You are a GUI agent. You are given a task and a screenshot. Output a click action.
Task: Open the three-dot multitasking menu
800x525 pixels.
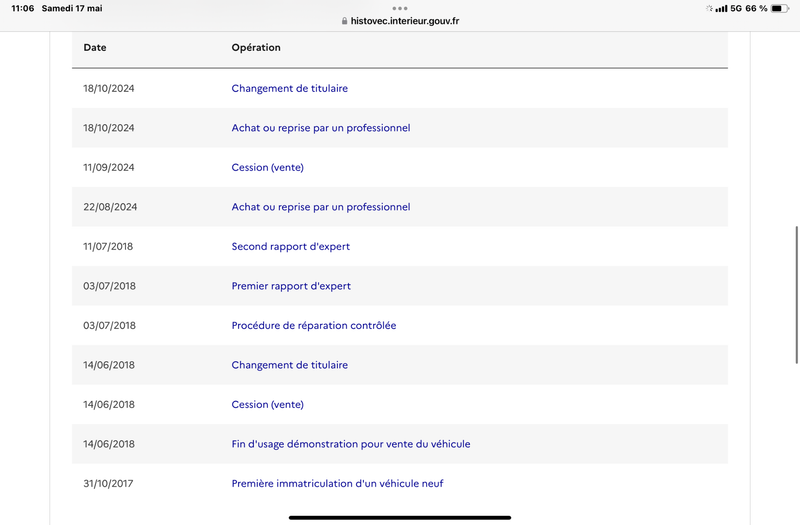coord(400,8)
